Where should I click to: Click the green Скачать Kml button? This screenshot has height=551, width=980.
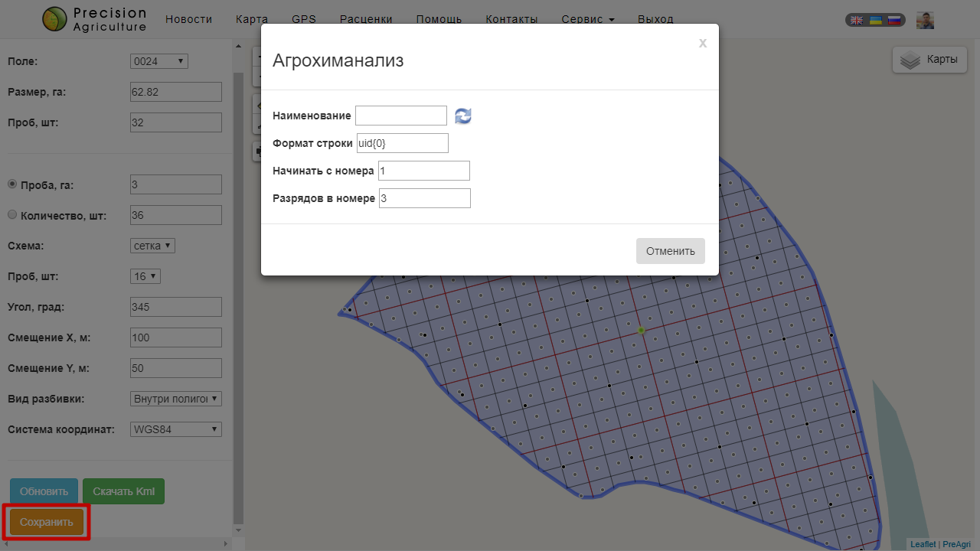point(123,491)
